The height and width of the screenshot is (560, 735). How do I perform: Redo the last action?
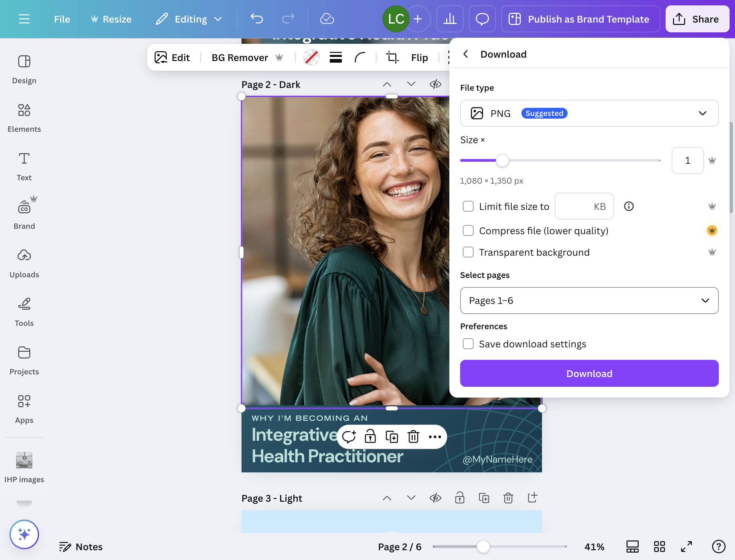tap(288, 19)
